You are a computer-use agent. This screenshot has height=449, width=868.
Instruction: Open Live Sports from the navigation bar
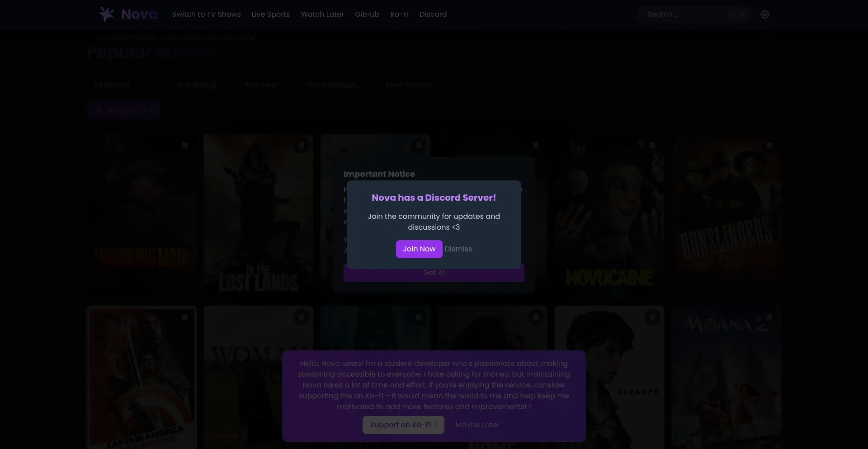click(x=270, y=14)
